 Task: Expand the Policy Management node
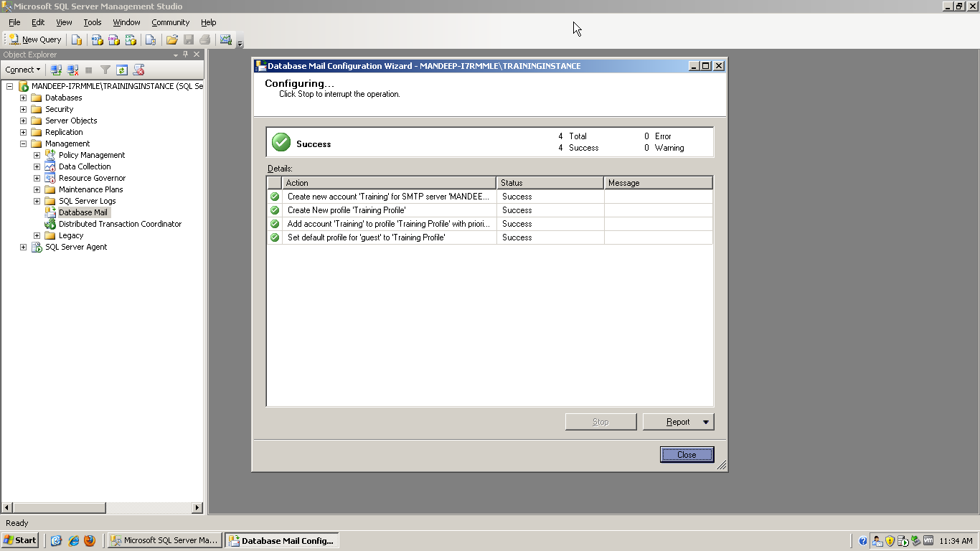(x=37, y=155)
